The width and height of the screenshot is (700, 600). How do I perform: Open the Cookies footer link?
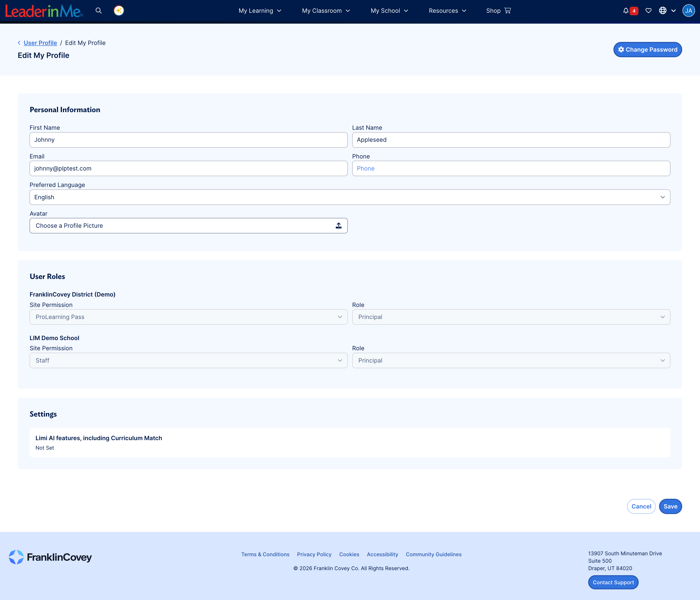(x=349, y=554)
